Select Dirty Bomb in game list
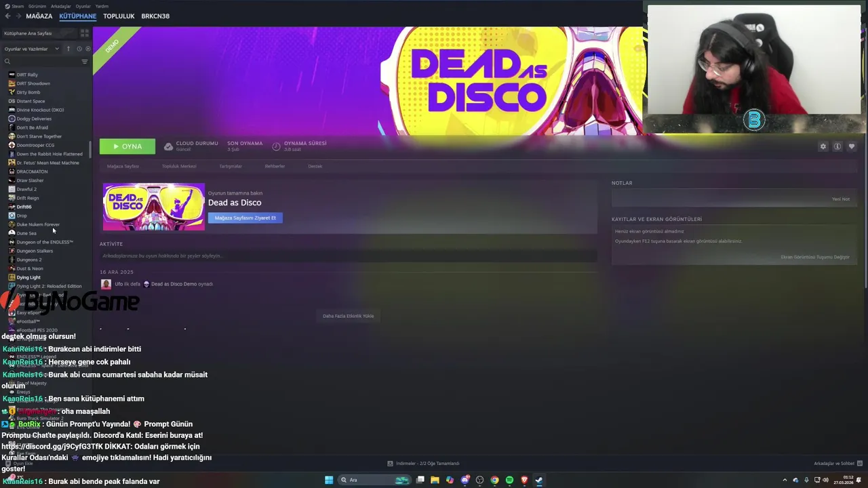This screenshot has width=868, height=488. (x=28, y=92)
